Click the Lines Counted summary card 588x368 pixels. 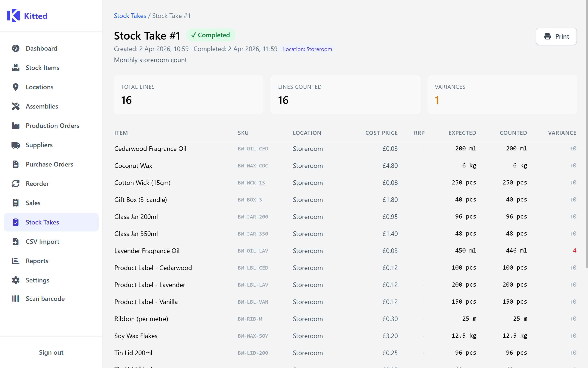click(345, 95)
